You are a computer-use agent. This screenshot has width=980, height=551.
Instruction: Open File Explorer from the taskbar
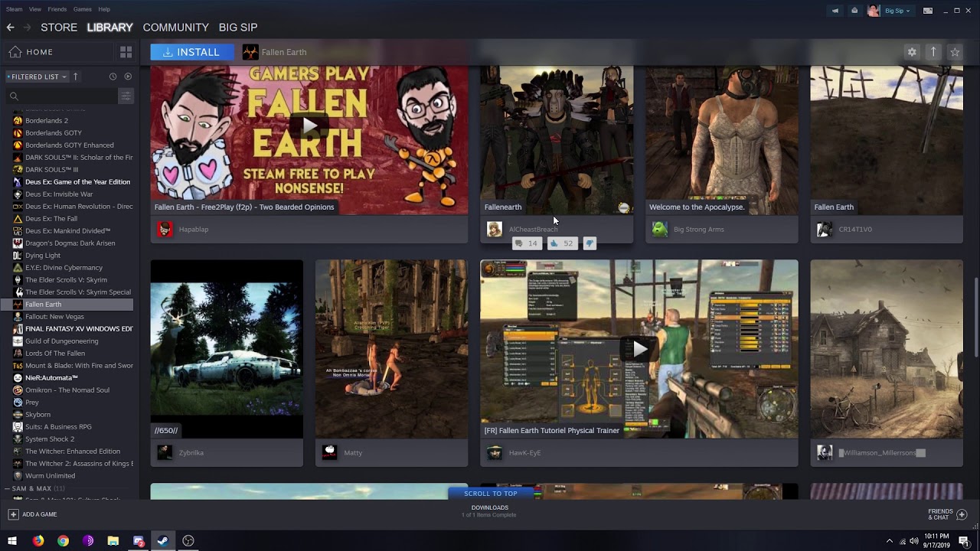point(113,541)
